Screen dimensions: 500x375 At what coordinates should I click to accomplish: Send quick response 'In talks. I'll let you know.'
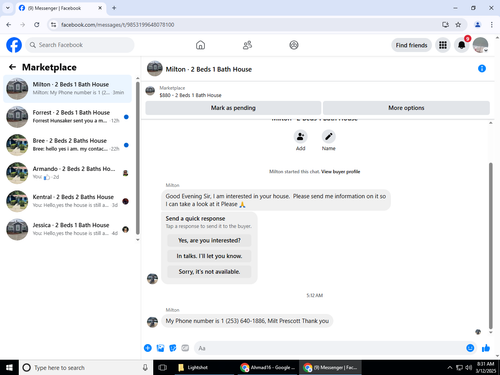[x=209, y=256]
